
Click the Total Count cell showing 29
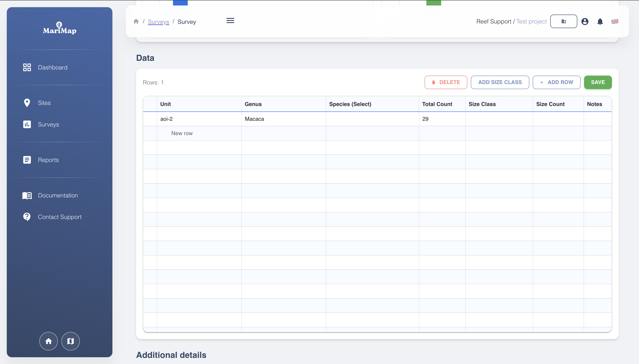pyautogui.click(x=442, y=119)
